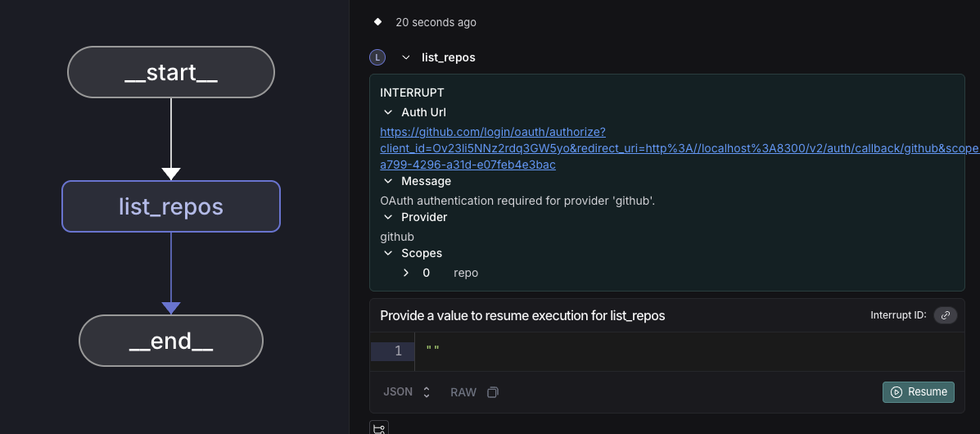This screenshot has height=434, width=980.
Task: Click the 'repo' scope value
Action: click(466, 274)
